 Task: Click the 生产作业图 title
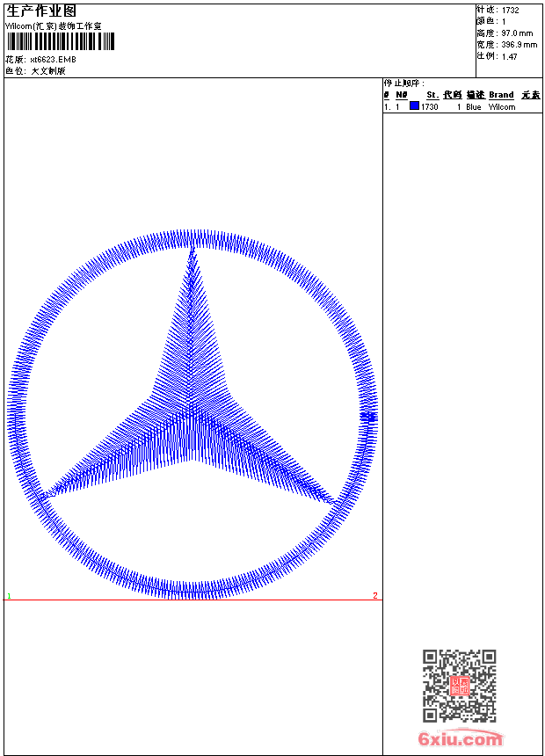coord(41,11)
